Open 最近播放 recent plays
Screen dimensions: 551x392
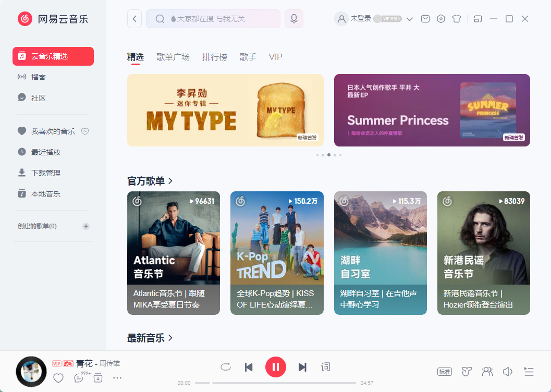pyautogui.click(x=53, y=152)
